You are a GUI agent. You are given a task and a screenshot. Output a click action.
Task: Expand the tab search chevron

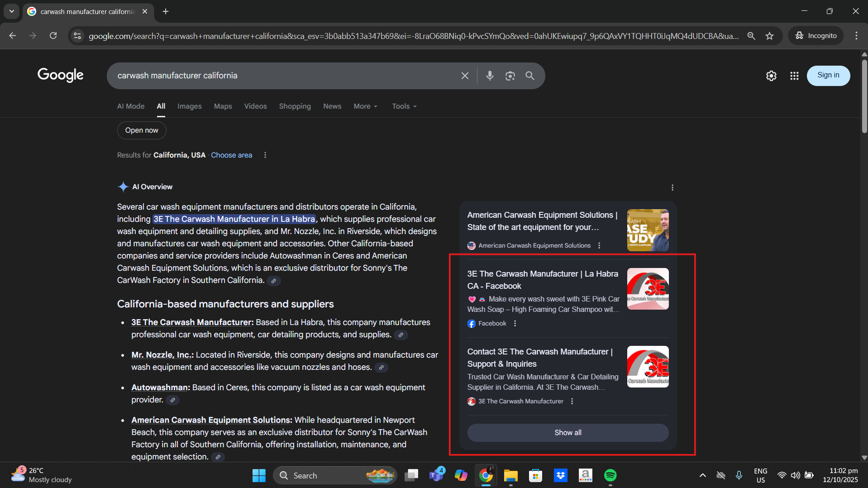click(12, 11)
